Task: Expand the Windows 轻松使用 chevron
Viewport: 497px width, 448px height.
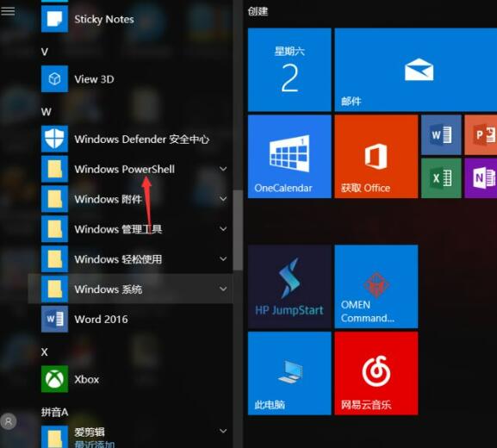Action: 223,258
